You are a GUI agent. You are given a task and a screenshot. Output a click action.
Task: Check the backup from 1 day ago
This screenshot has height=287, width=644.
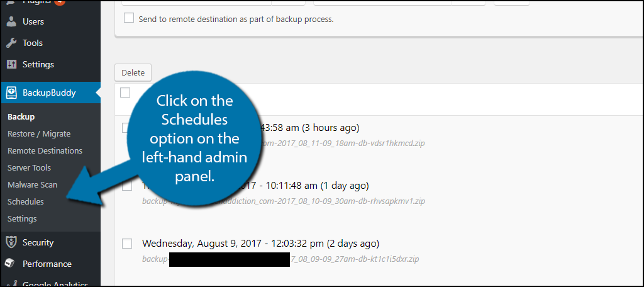point(127,186)
